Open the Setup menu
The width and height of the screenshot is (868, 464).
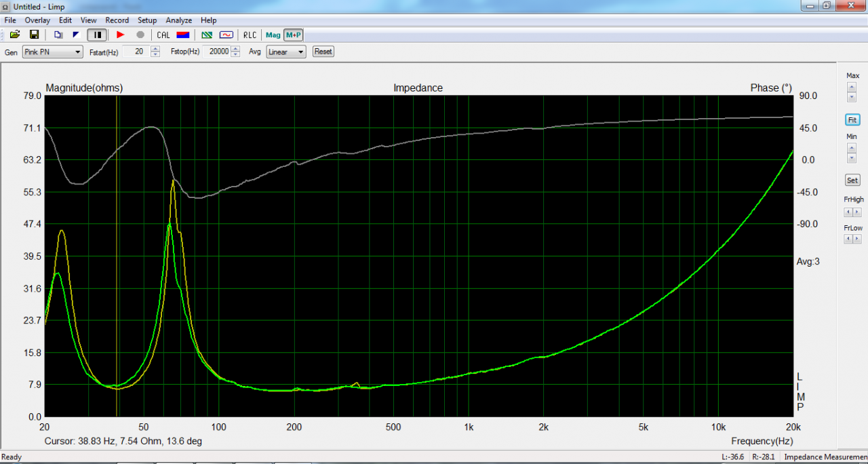[x=147, y=20]
